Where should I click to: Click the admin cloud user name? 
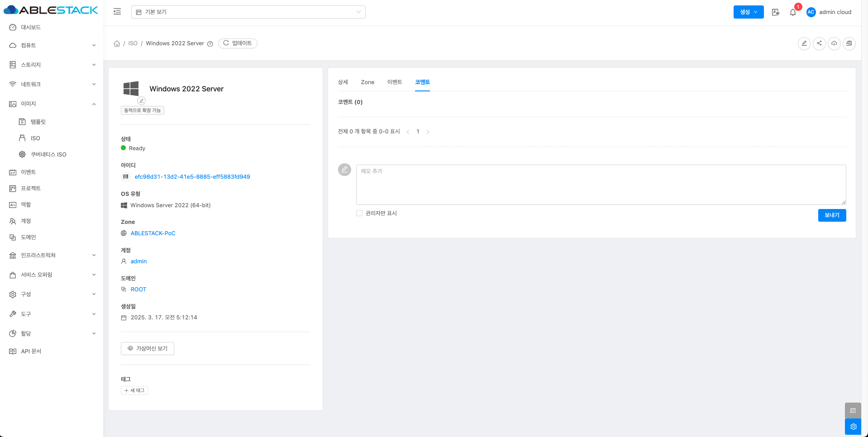click(x=835, y=12)
